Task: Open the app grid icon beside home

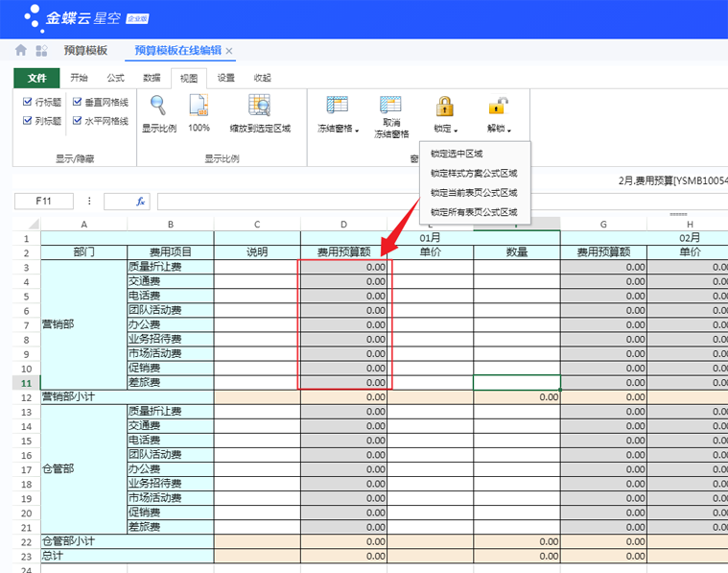Action: click(41, 50)
